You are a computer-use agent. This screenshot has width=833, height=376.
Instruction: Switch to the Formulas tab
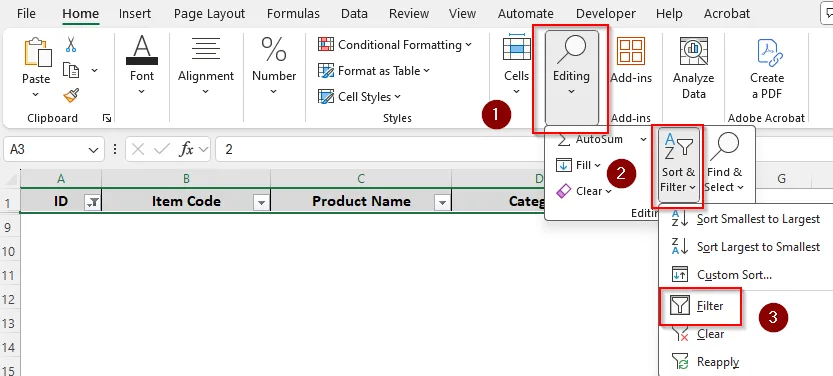click(293, 14)
